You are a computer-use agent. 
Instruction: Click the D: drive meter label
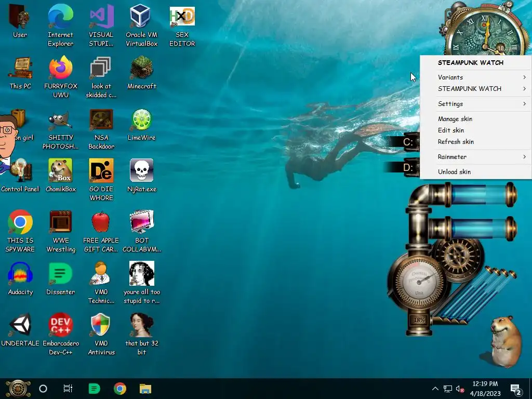point(408,168)
